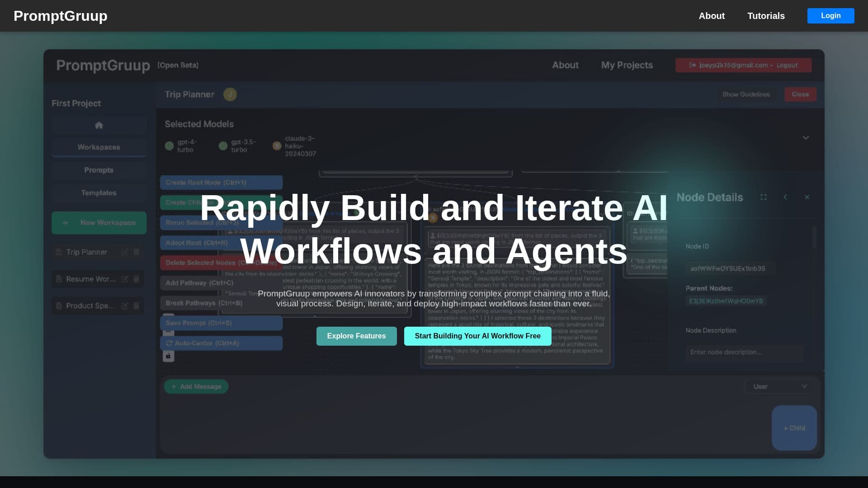
Task: Click the PromptGruup logo in top navbar
Action: [61, 16]
